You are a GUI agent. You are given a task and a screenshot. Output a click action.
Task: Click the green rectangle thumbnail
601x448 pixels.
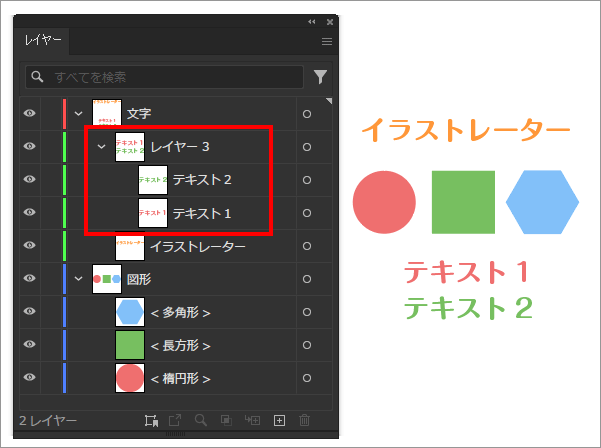pos(130,345)
